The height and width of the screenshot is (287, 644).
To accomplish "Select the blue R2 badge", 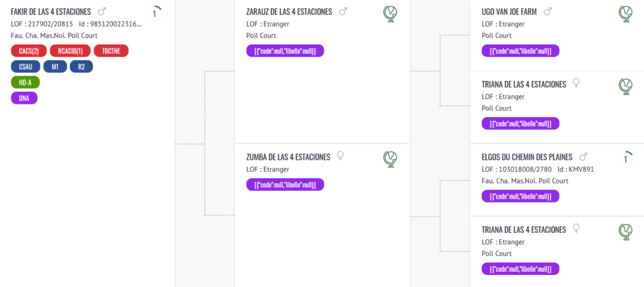I will pyautogui.click(x=81, y=67).
